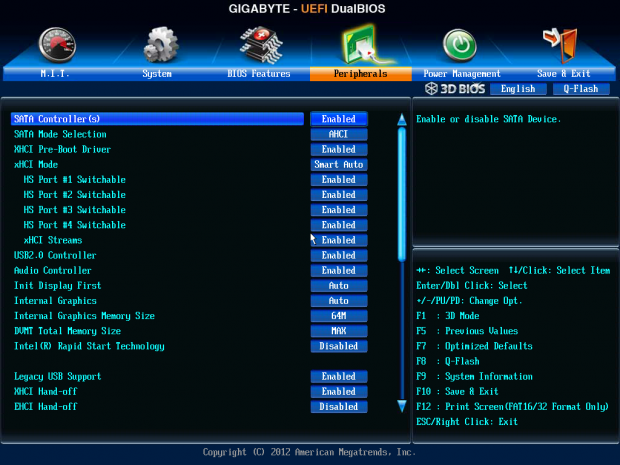Select the xHCI Streams label
The image size is (620, 465).
coord(53,240)
